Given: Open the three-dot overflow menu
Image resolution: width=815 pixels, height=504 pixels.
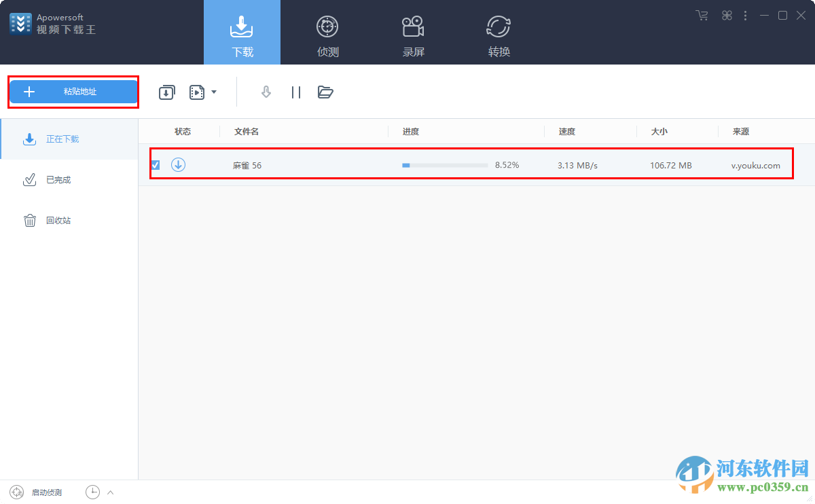Looking at the screenshot, I should pos(745,15).
